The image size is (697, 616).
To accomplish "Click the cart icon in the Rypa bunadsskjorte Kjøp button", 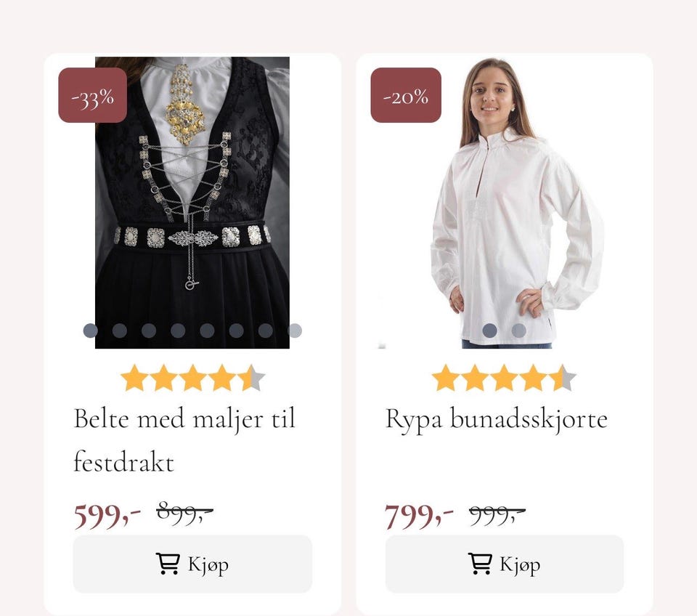I will pyautogui.click(x=479, y=562).
